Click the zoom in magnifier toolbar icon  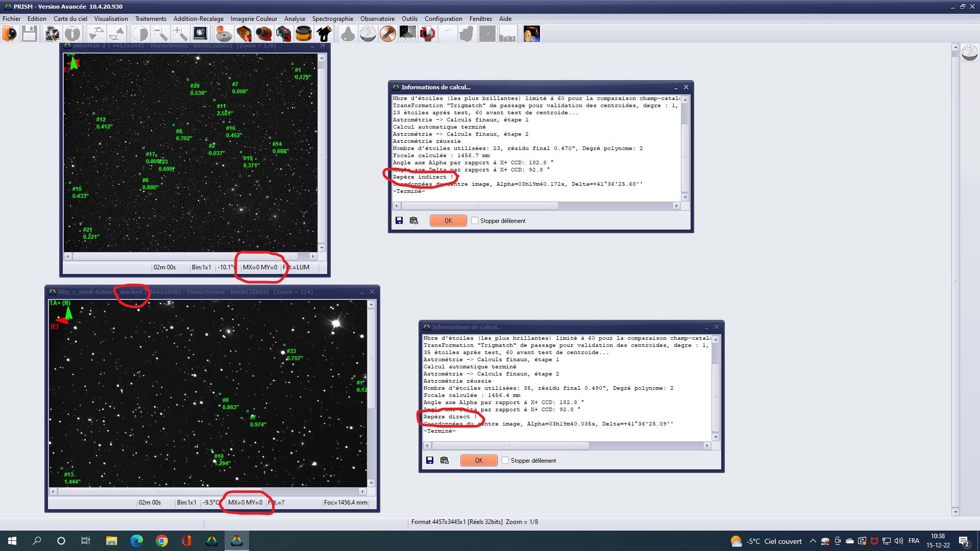pyautogui.click(x=180, y=34)
